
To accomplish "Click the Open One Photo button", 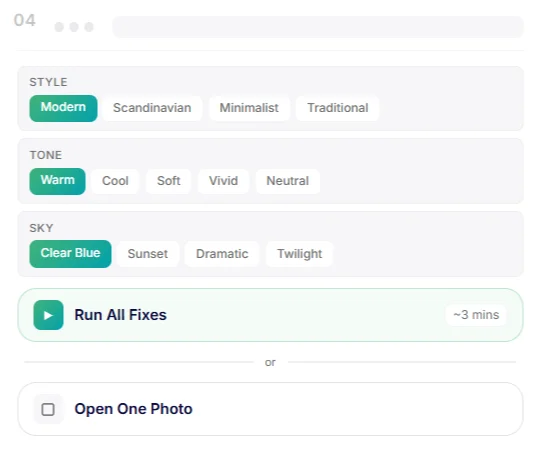I will [x=270, y=409].
